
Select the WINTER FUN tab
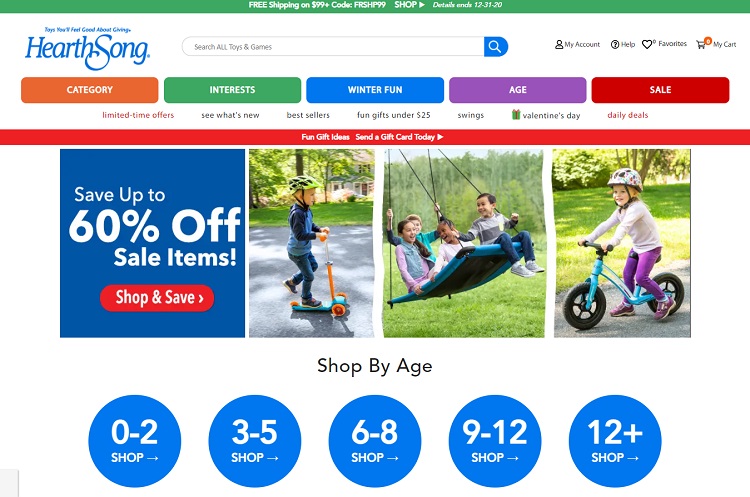pos(375,90)
